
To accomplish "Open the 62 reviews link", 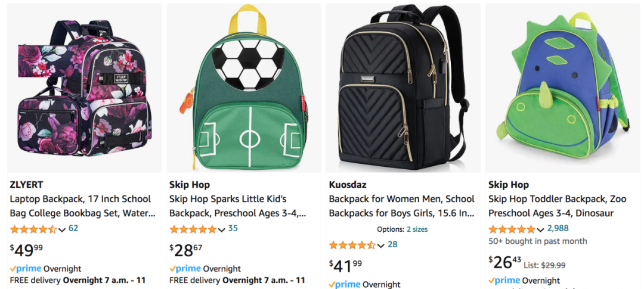I will [x=73, y=228].
